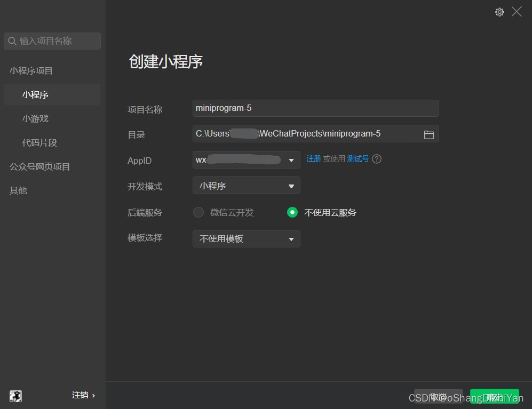Image resolution: width=532 pixels, height=409 pixels.
Task: Click the 注册 link
Action: [x=313, y=159]
